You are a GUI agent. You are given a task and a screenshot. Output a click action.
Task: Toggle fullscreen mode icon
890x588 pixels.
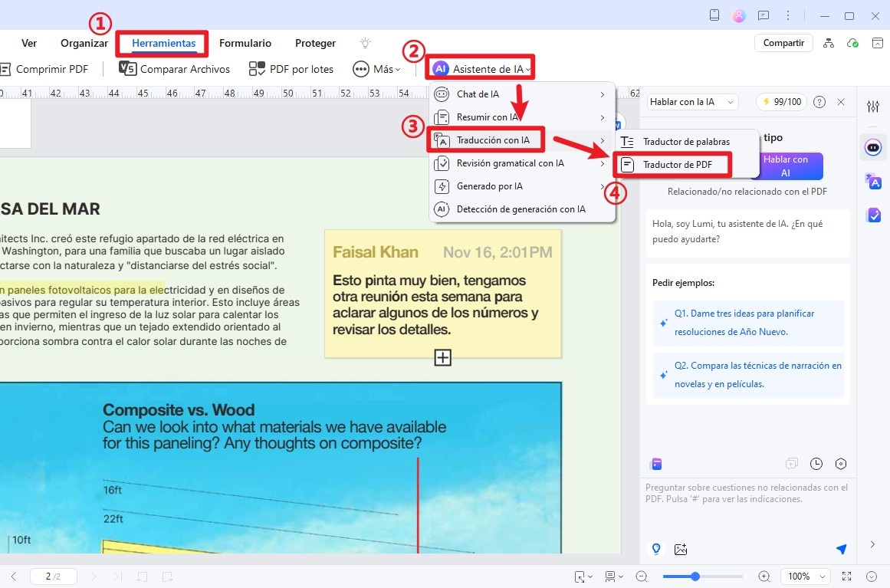(x=846, y=577)
